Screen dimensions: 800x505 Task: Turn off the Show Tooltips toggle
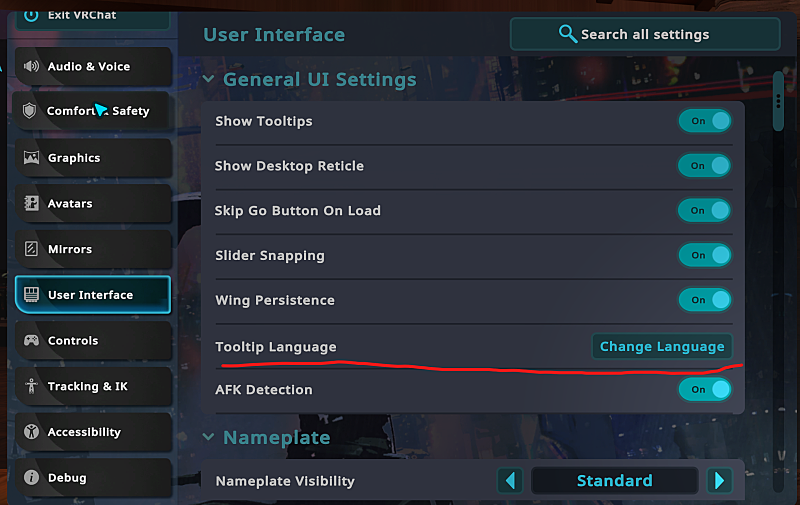tap(704, 121)
